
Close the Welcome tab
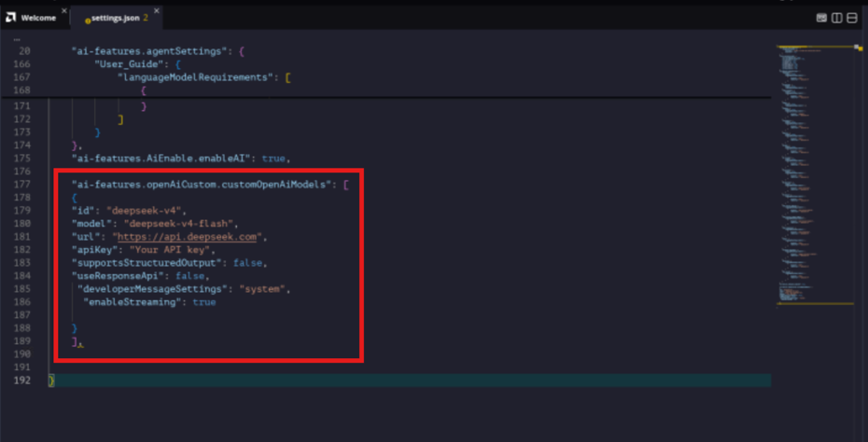pyautogui.click(x=64, y=10)
